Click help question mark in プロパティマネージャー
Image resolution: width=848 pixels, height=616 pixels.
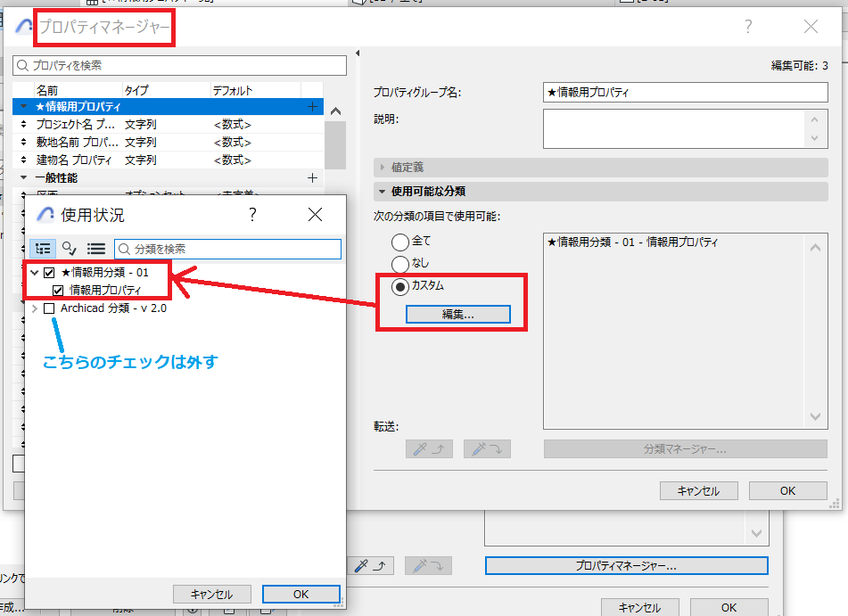748,26
